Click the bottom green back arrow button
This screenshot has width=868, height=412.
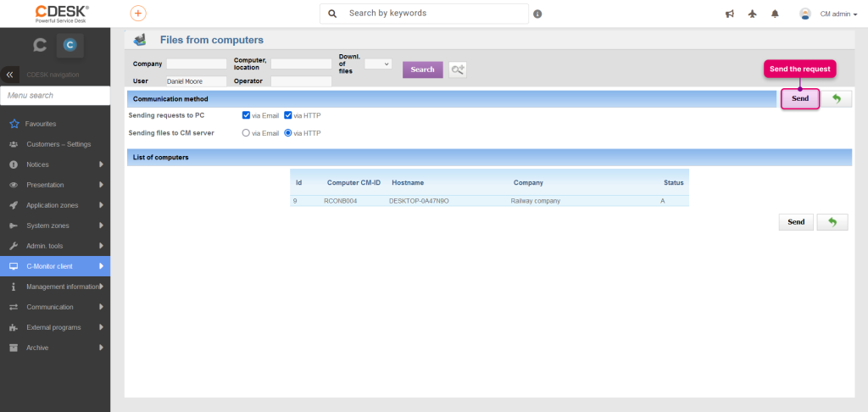click(832, 222)
